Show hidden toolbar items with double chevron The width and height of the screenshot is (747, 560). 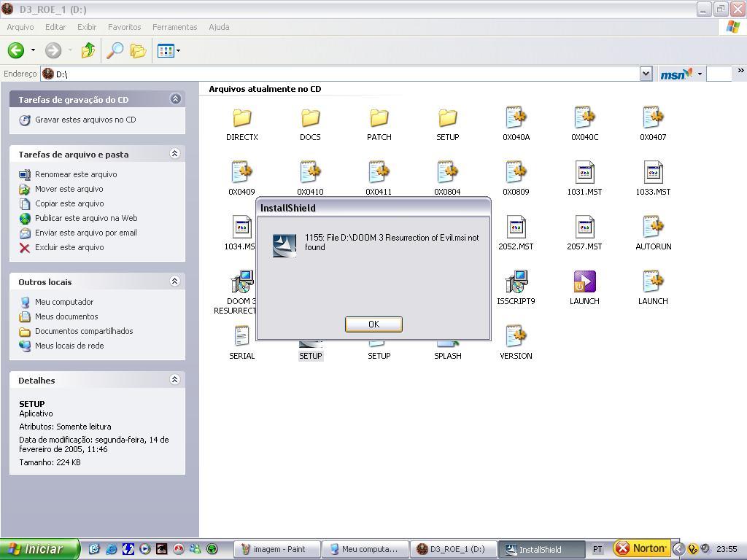coord(740,71)
